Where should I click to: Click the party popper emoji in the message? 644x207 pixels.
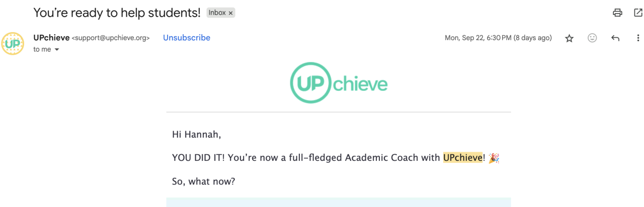[494, 158]
